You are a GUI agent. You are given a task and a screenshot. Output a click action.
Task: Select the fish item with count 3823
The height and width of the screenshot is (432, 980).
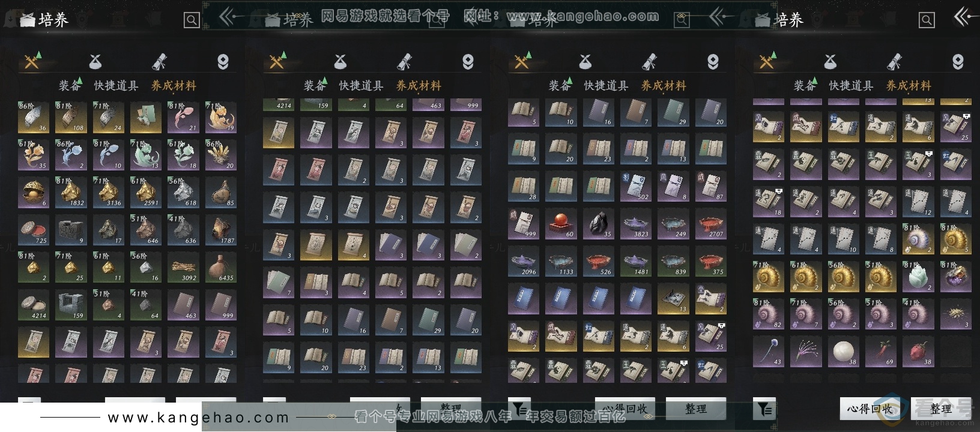636,223
